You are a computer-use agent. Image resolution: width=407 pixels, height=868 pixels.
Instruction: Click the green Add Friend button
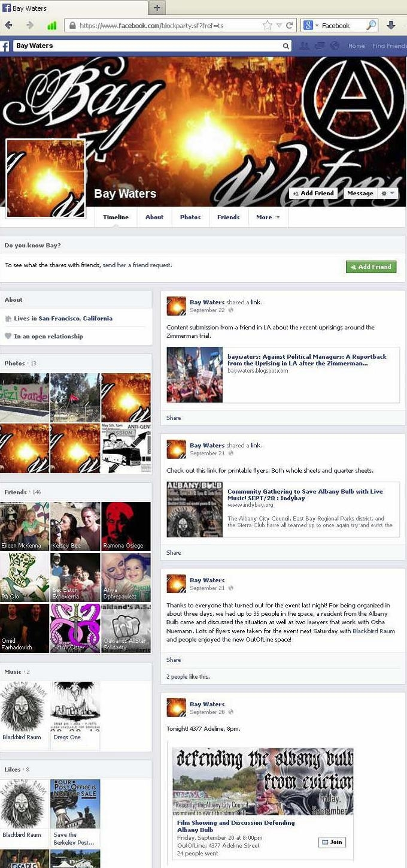point(371,267)
